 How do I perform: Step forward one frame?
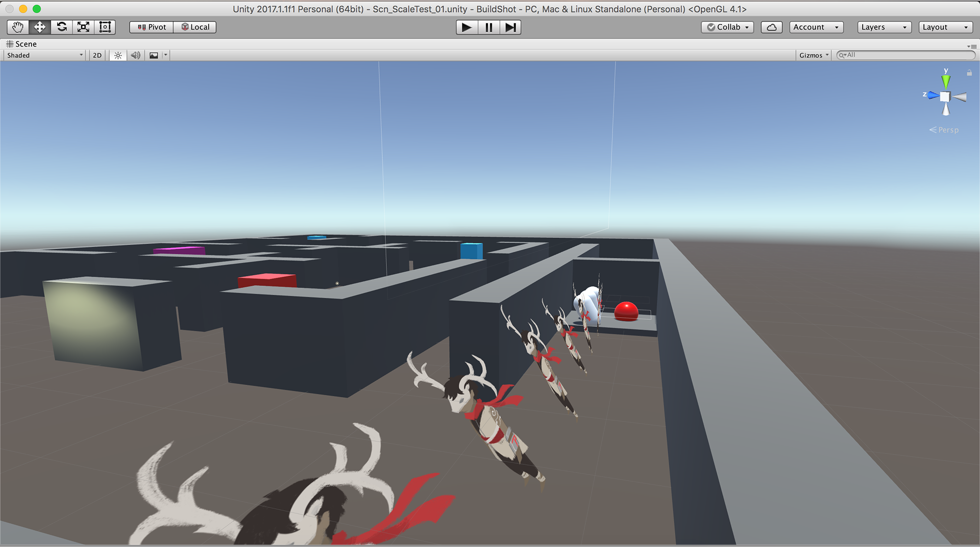tap(510, 27)
